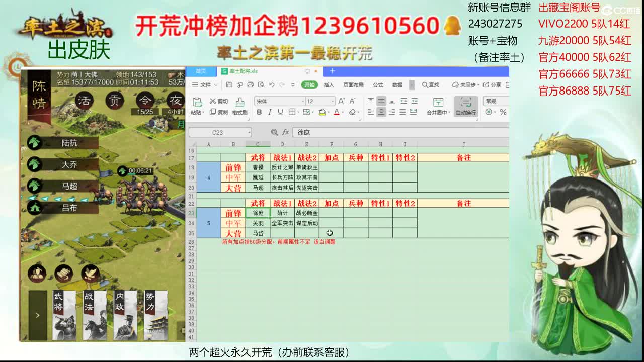Expand quick access toolbar customize arrow
Screen dimensions: 644x362
click(294, 85)
